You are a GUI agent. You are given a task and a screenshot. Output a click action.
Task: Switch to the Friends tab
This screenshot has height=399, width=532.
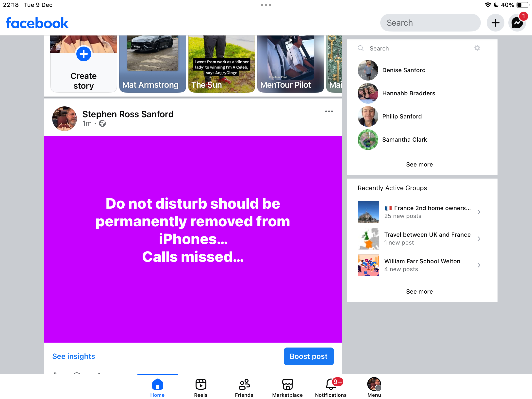pos(244,387)
